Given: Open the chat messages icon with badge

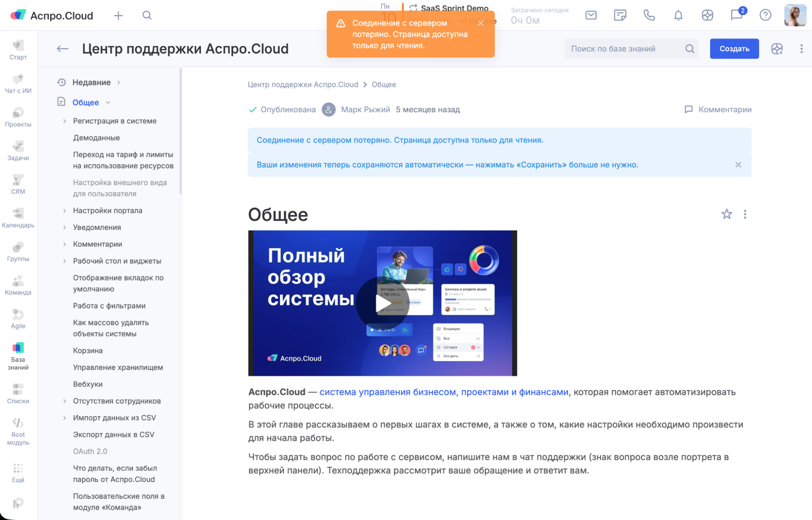Looking at the screenshot, I should [x=736, y=15].
